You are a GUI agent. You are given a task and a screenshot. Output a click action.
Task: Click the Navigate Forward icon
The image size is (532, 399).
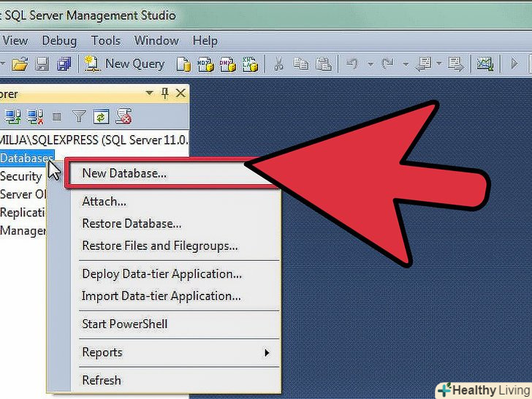[456, 64]
